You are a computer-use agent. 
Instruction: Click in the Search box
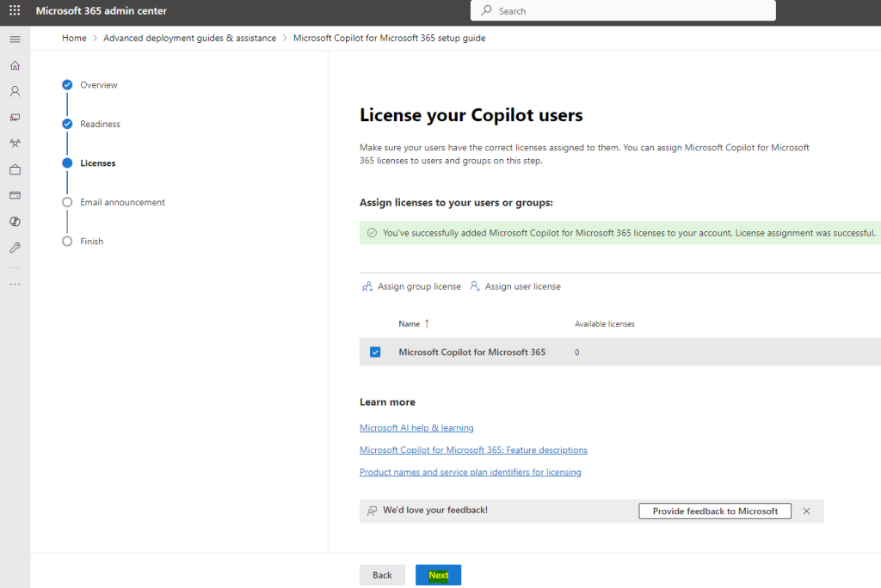coord(623,10)
